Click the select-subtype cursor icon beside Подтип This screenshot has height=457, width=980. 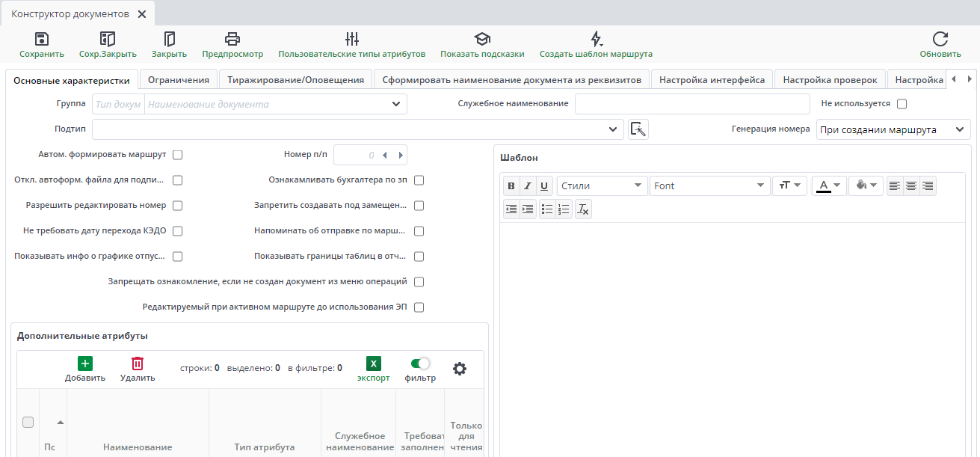coord(638,129)
